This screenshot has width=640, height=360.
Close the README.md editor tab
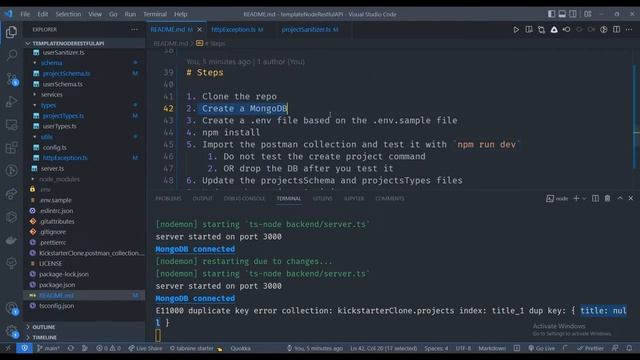199,29
